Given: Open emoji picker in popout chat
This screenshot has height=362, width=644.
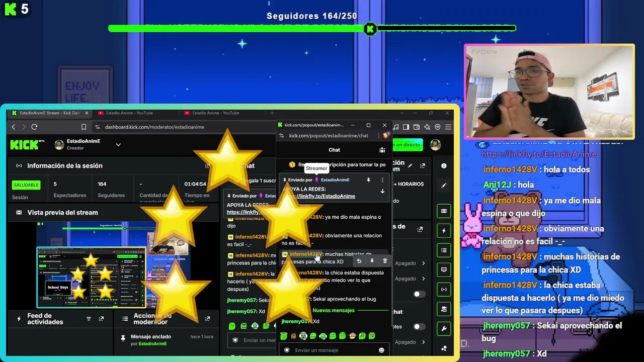Looking at the screenshot, I should click(381, 350).
